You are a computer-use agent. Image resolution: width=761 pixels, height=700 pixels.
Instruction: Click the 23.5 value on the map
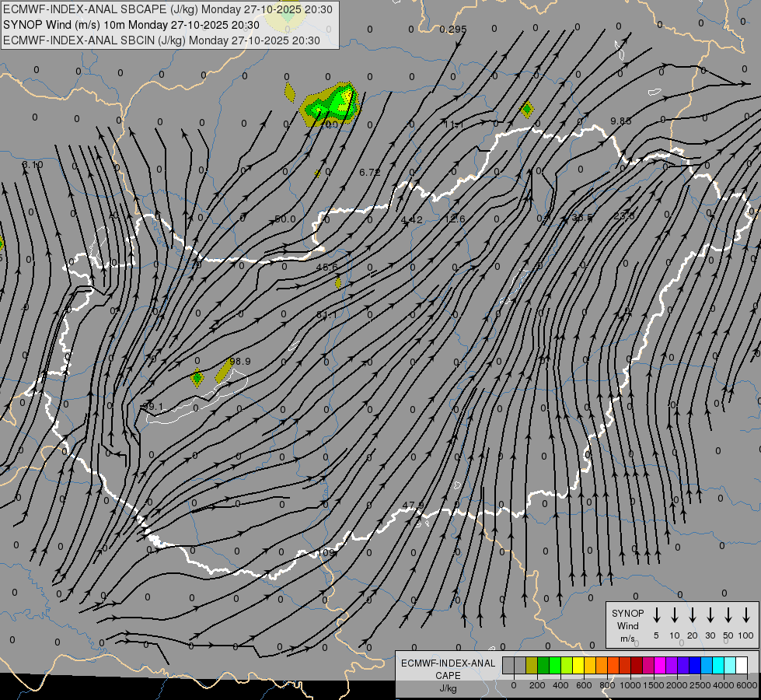624,216
